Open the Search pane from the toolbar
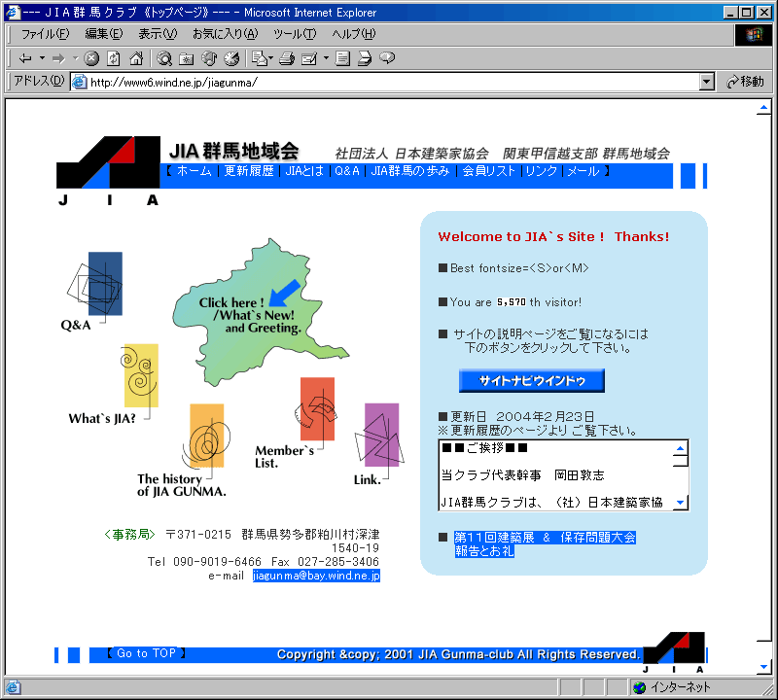 (x=164, y=58)
